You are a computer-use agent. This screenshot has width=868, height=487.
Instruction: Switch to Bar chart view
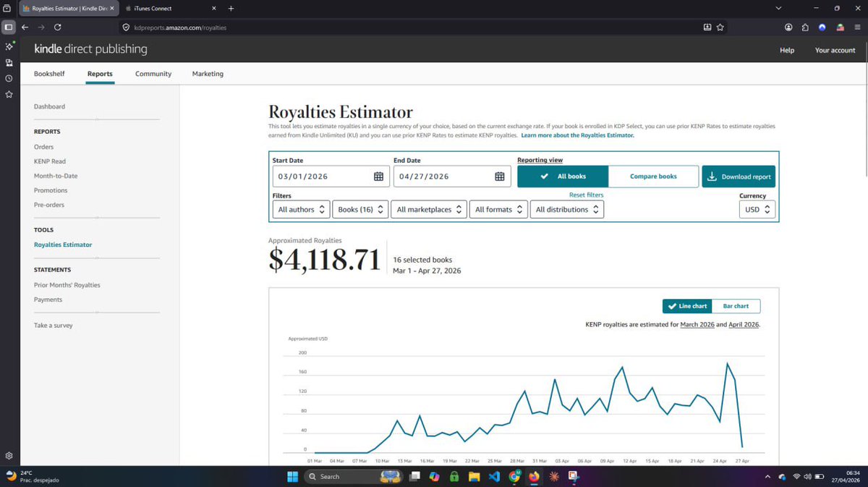tap(736, 306)
